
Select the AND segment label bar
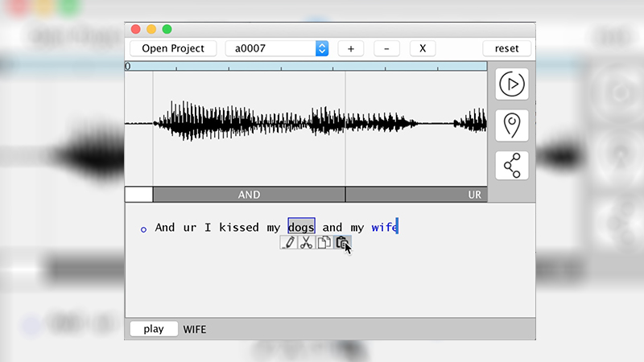pyautogui.click(x=250, y=195)
